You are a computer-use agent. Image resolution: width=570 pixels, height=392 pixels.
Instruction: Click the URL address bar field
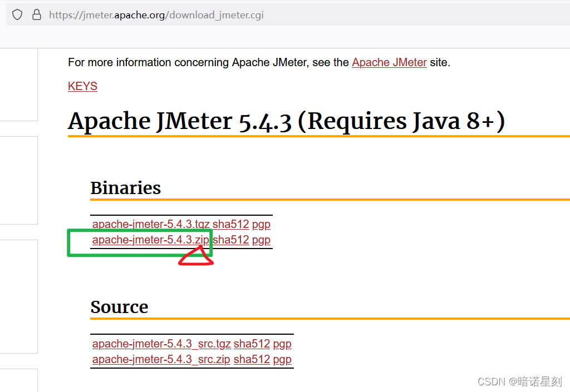(288, 15)
